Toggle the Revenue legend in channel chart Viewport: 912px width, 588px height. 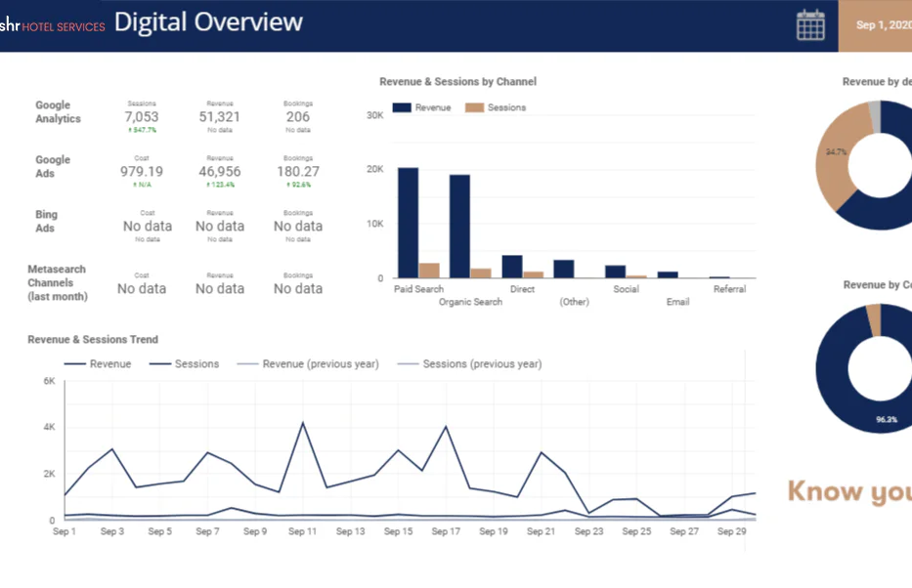421,107
